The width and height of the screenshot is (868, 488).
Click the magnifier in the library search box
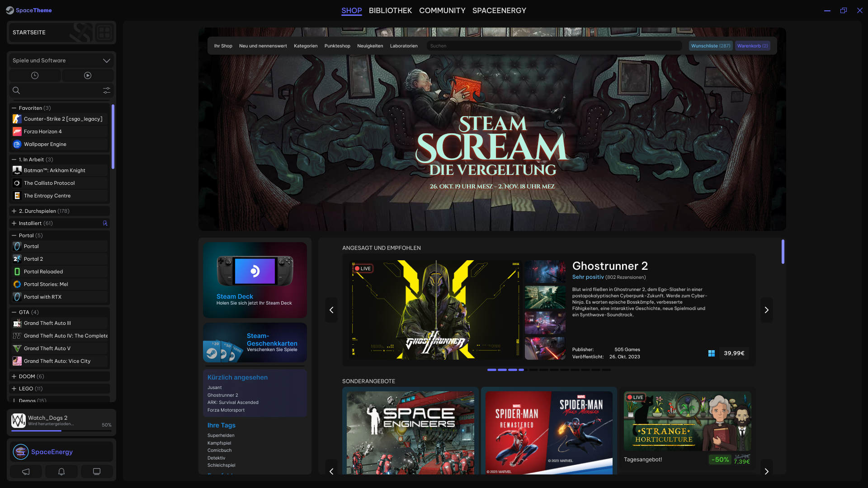[16, 90]
